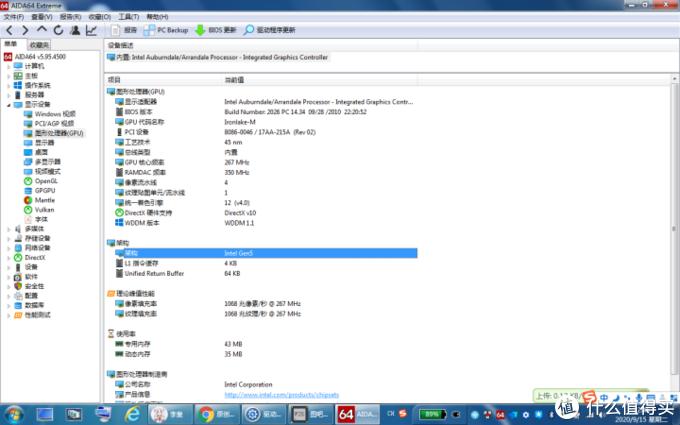Click the 报告 report toolbar button
The image size is (680, 425).
click(124, 30)
